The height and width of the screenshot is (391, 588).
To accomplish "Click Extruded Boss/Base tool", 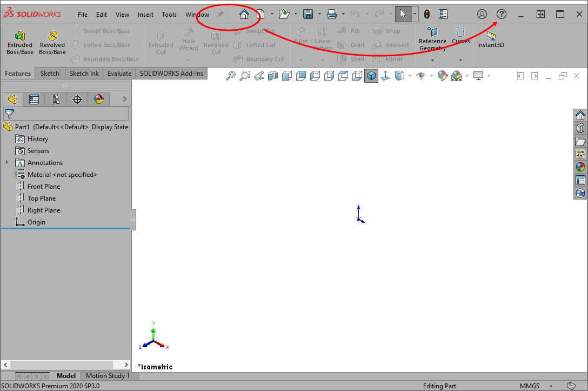I will (20, 42).
